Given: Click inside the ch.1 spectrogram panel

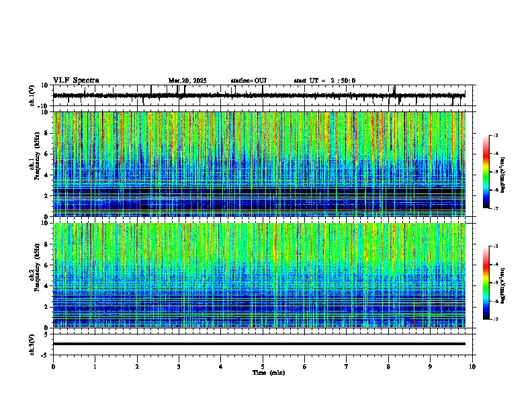Looking at the screenshot, I should click(259, 164).
